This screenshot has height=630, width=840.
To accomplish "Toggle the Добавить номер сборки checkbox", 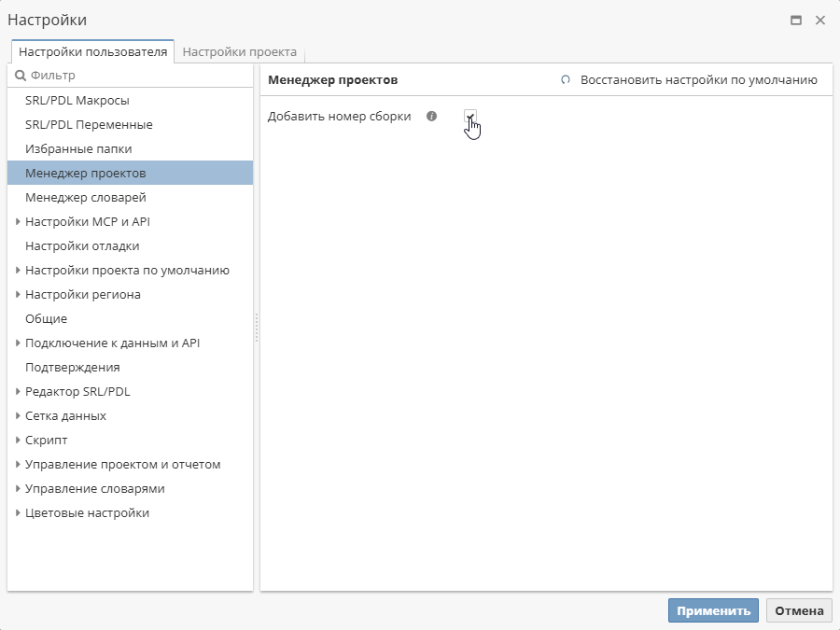I will coord(470,117).
